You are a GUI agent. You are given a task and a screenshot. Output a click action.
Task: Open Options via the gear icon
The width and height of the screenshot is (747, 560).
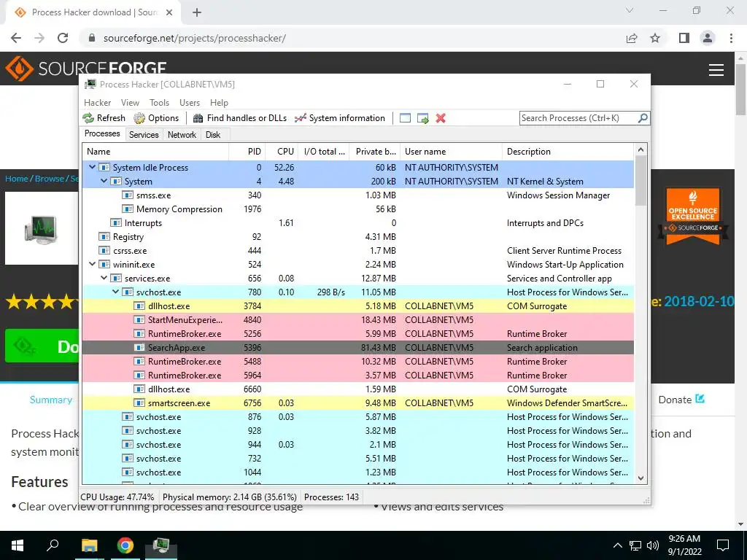point(139,118)
